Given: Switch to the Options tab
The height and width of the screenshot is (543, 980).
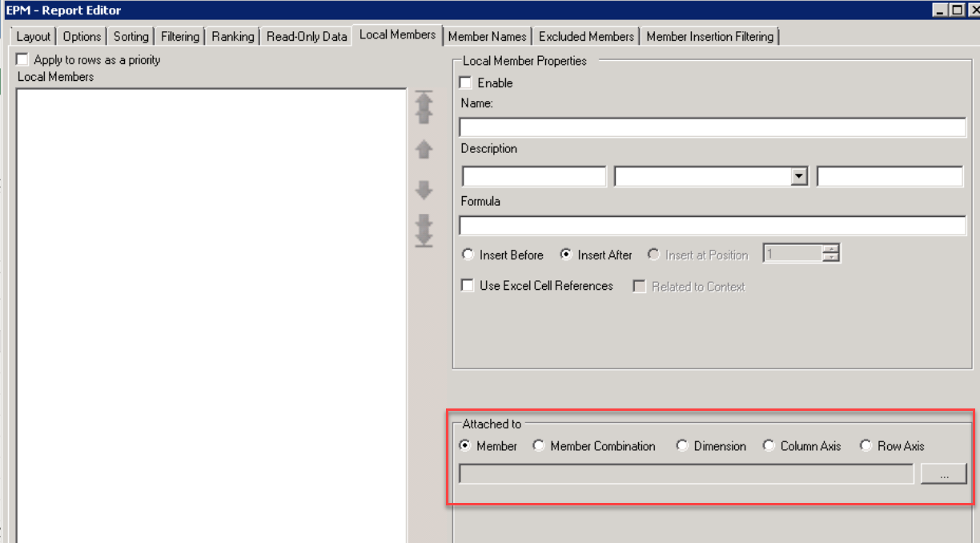Looking at the screenshot, I should [x=82, y=36].
